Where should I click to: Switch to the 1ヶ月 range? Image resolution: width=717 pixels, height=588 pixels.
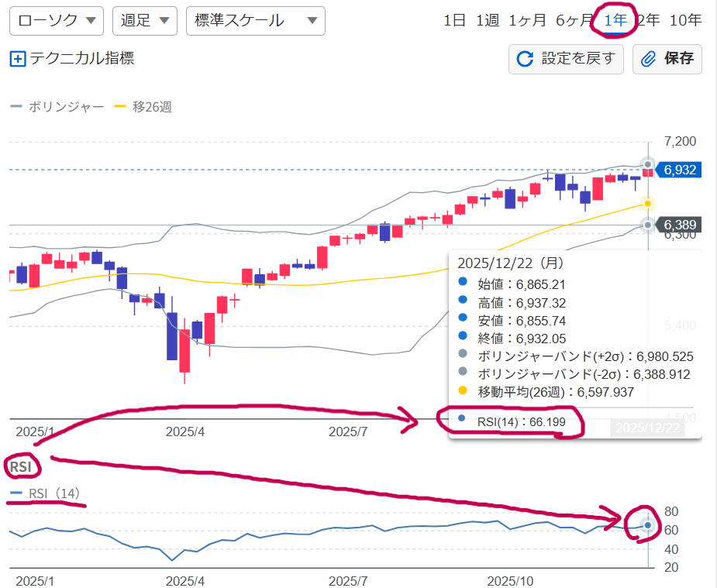527,21
